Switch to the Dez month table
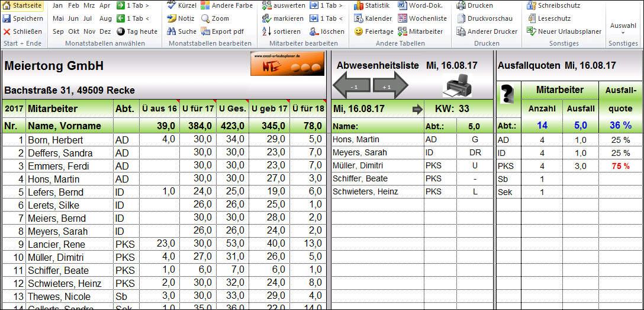This screenshot has height=310, width=644. pyautogui.click(x=105, y=31)
